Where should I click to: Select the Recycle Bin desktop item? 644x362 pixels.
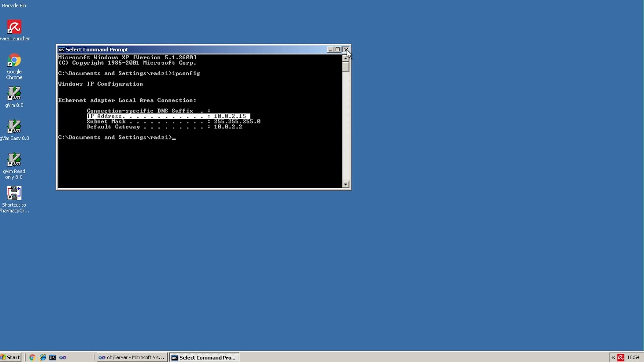pos(14,5)
